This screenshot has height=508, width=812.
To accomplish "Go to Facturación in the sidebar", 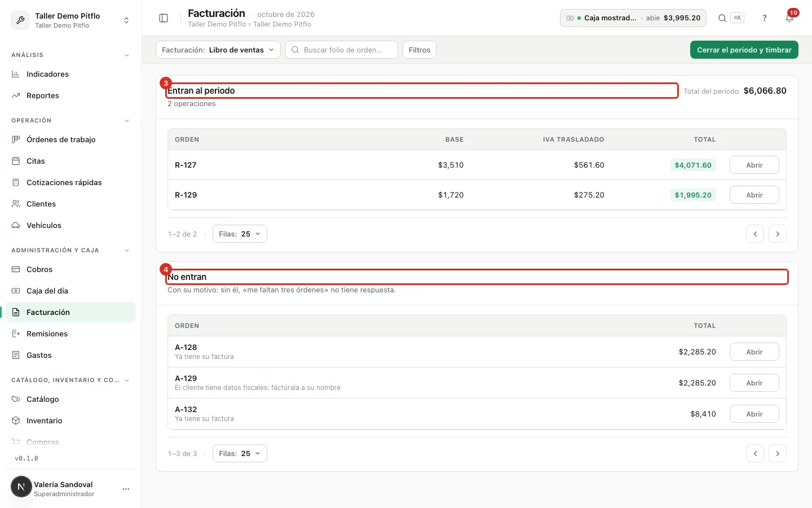I will pyautogui.click(x=71, y=312).
